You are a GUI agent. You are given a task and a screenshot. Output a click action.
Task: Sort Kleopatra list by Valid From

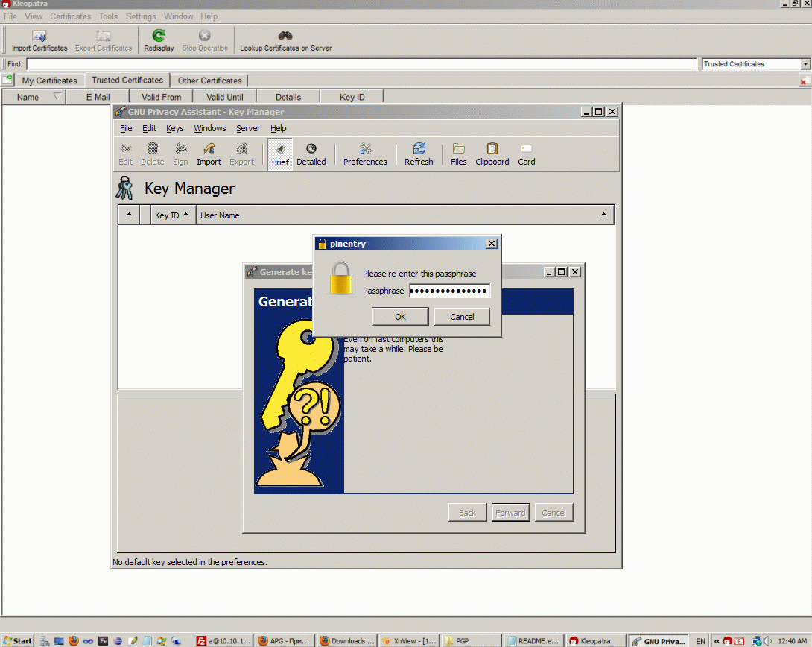[x=161, y=97]
